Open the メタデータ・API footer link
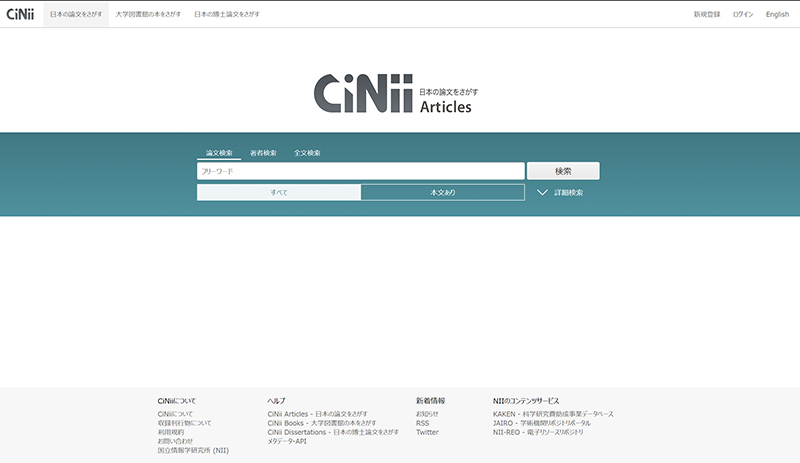 (x=287, y=441)
